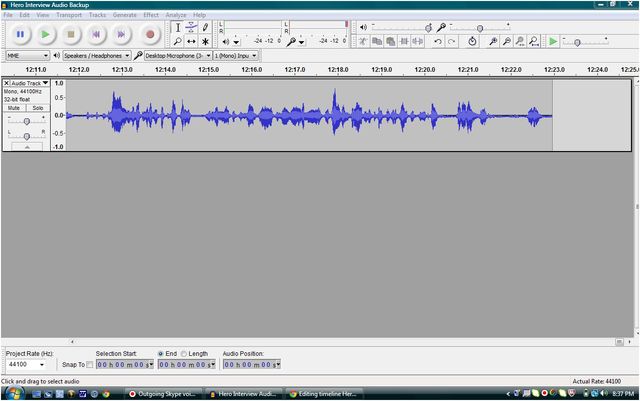
Task: Click the track pan L/R slider
Action: click(x=27, y=136)
